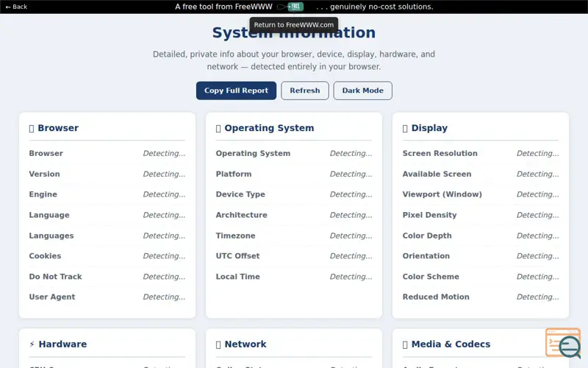
Task: Select the Engine row label
Action: coord(43,194)
